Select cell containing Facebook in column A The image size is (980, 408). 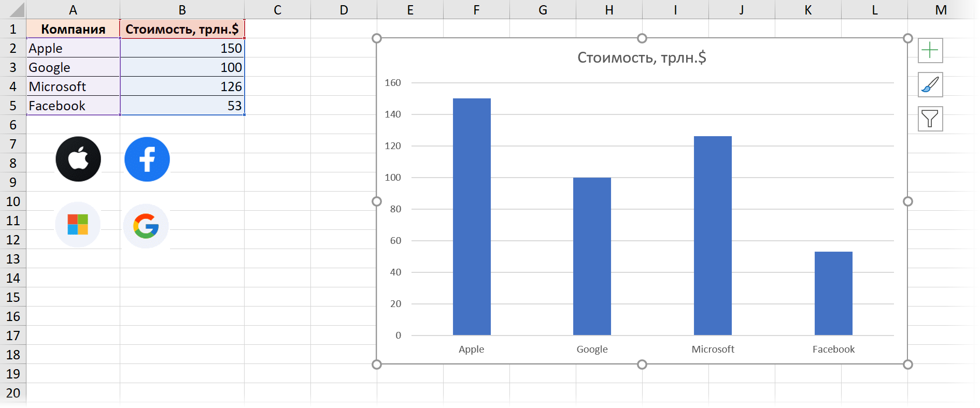(73, 106)
